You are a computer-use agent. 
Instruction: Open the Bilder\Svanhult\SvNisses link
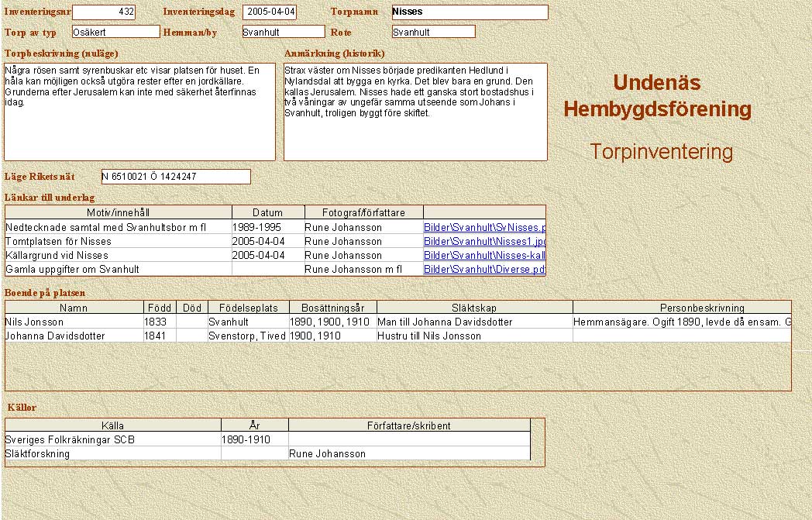point(484,228)
